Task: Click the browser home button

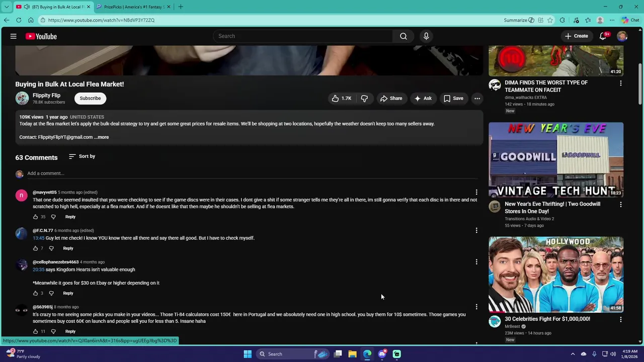Action: pyautogui.click(x=31, y=20)
